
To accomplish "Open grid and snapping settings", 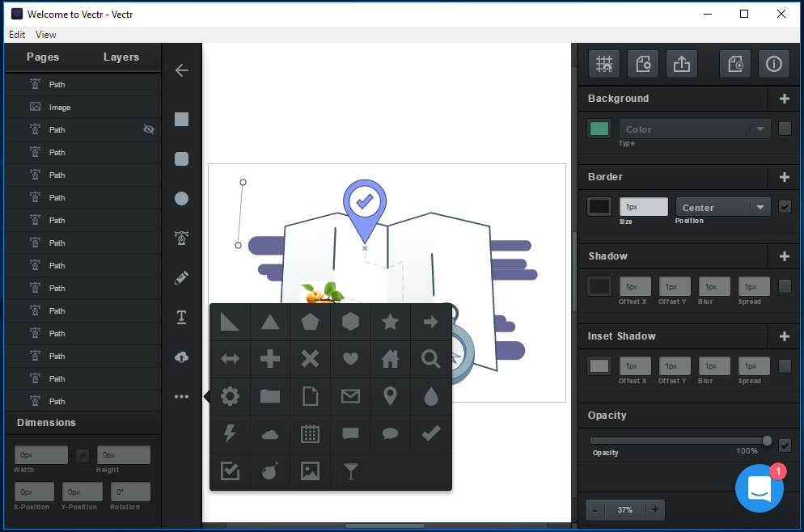I will pos(604,64).
